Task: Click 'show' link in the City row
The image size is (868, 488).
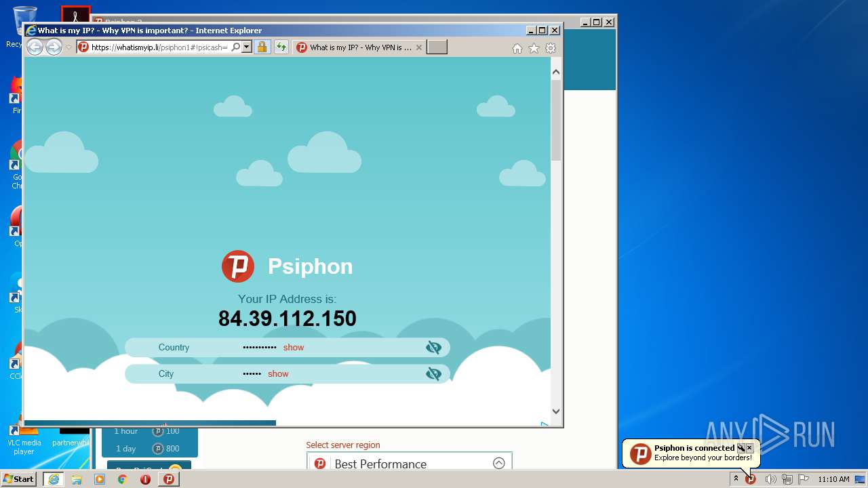Action: pos(278,373)
